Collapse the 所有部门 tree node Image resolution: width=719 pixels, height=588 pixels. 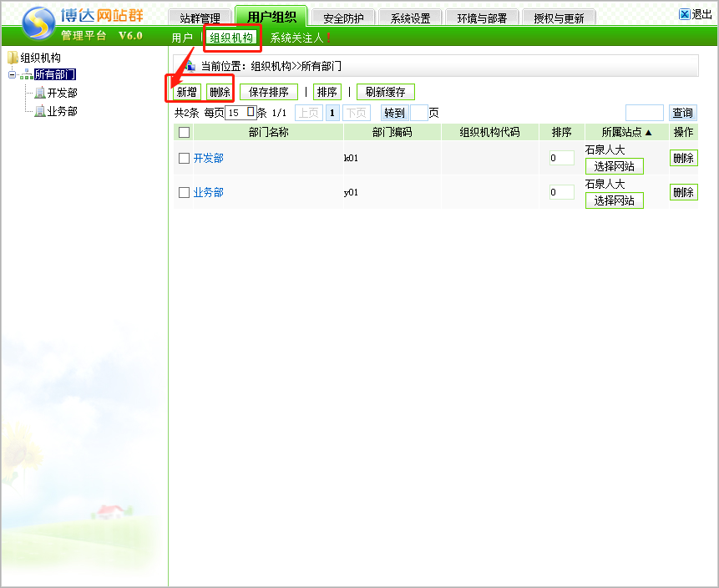pyautogui.click(x=13, y=75)
